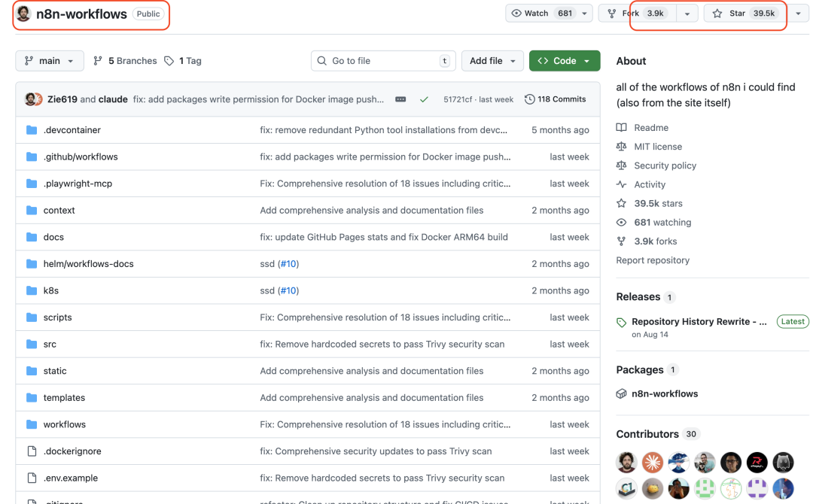Open the .playwright-mcp folder

(x=78, y=184)
